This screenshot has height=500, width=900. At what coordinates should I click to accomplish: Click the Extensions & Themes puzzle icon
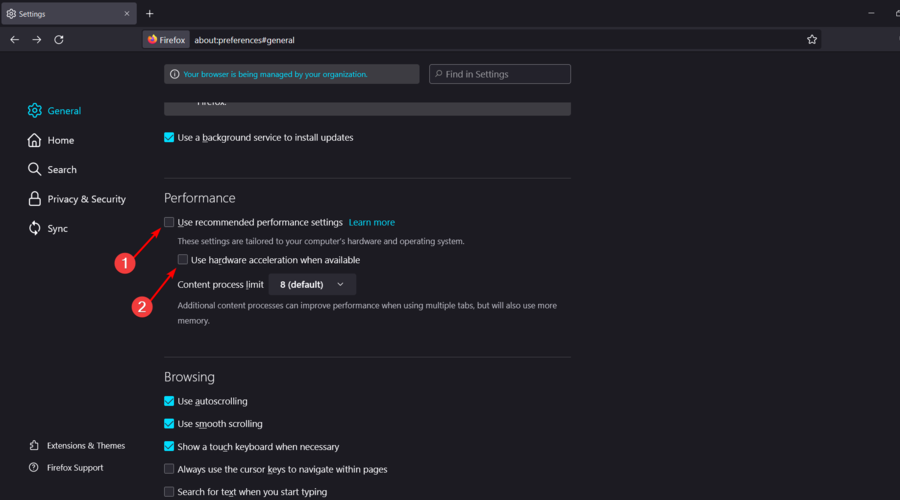34,445
